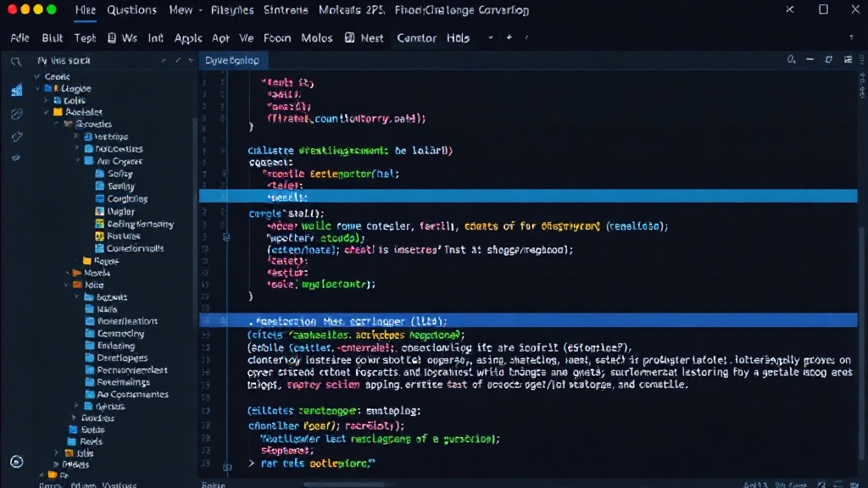Expand the Glis folder near bottom
The width and height of the screenshot is (868, 488).
coord(56,453)
